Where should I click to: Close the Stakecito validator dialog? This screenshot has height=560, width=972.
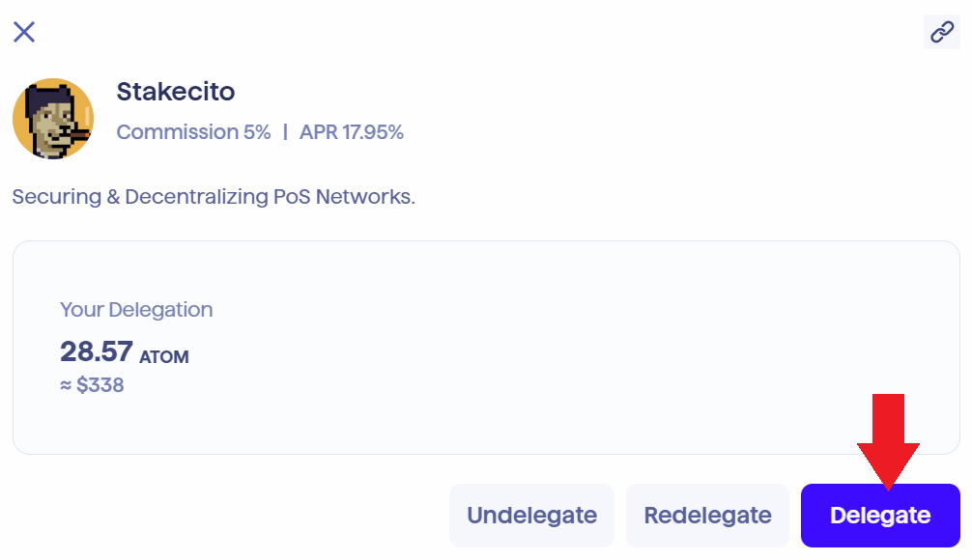coord(24,32)
